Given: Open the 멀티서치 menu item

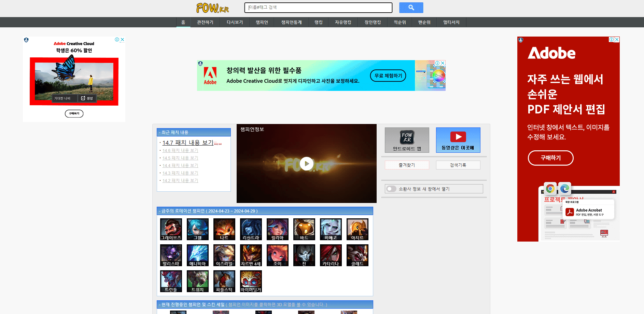Looking at the screenshot, I should pyautogui.click(x=451, y=22).
